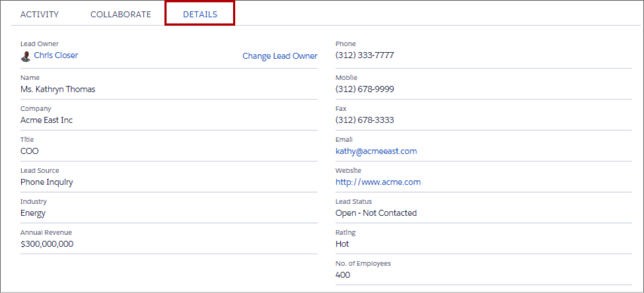
Task: Select the Details tab
Action: click(200, 15)
